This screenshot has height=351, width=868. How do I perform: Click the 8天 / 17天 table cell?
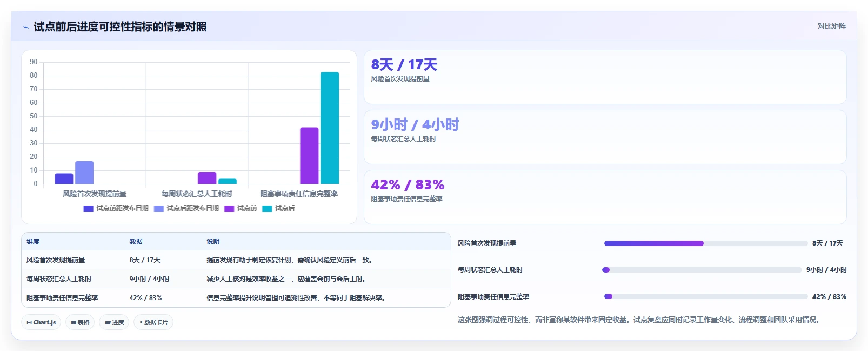tap(145, 260)
